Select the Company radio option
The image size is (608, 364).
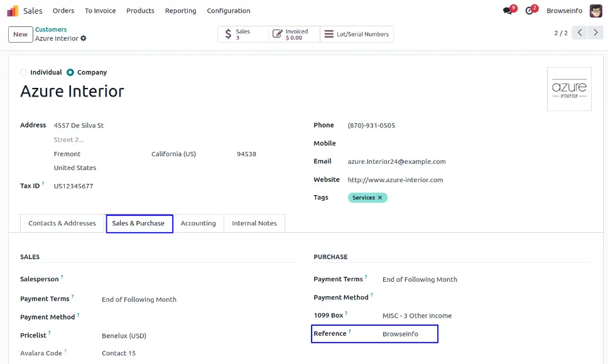click(70, 72)
